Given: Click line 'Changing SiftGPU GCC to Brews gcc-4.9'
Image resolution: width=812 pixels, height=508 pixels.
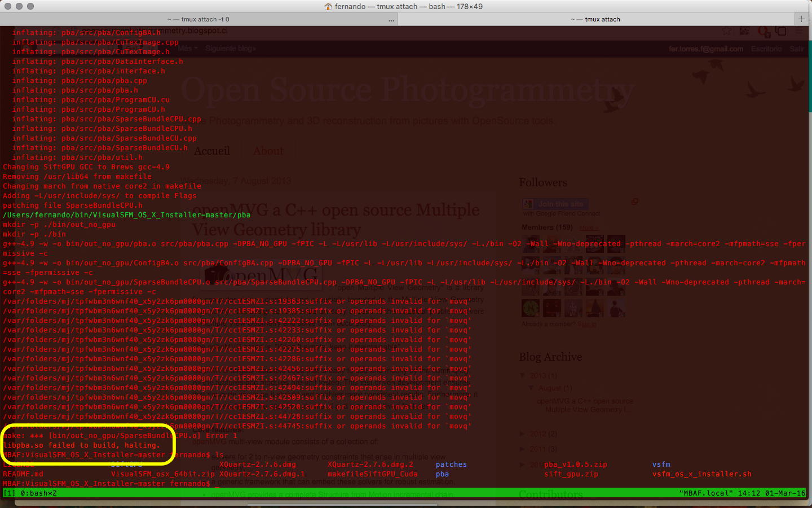Looking at the screenshot, I should point(86,167).
